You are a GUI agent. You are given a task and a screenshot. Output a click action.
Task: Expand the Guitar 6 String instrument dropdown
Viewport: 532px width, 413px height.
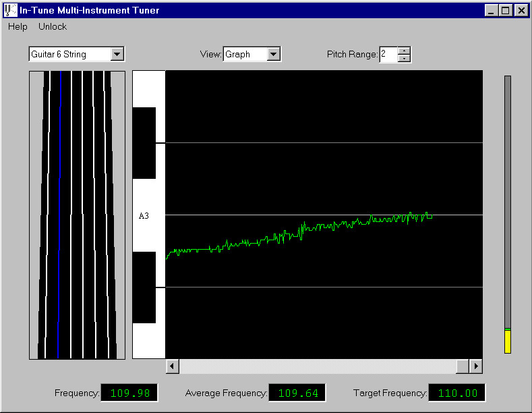[117, 55]
